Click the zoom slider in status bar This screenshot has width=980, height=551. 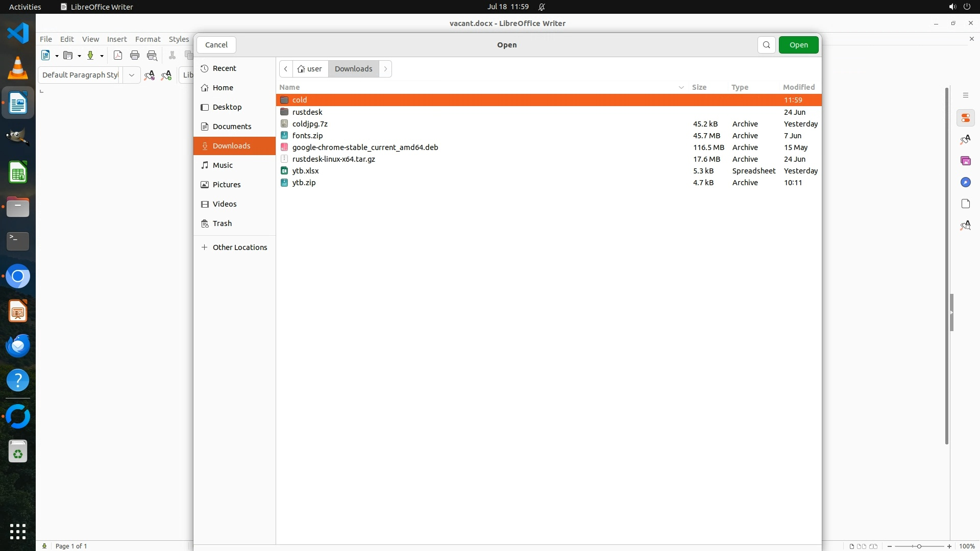point(919,546)
